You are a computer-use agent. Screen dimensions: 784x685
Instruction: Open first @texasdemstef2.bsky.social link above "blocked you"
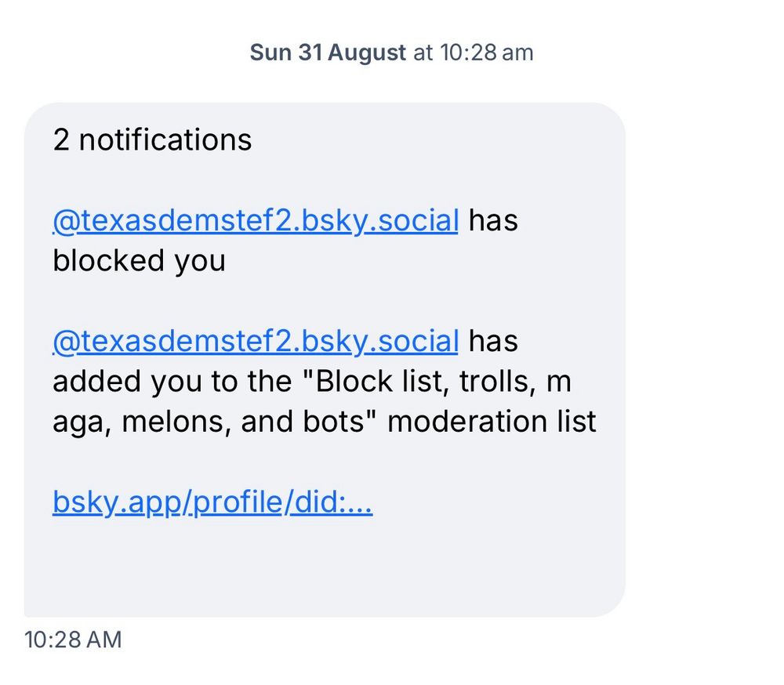point(255,221)
